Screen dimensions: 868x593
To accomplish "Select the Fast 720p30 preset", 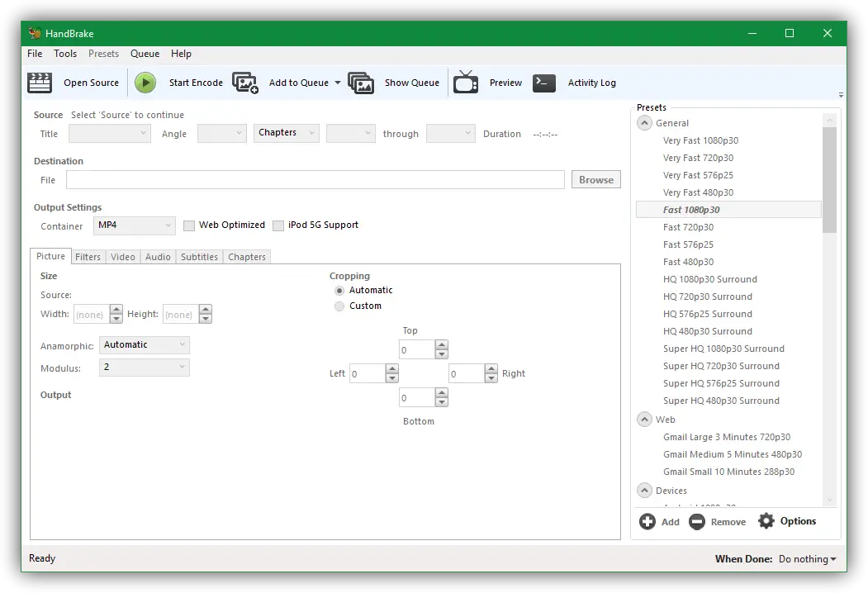I will pos(688,227).
